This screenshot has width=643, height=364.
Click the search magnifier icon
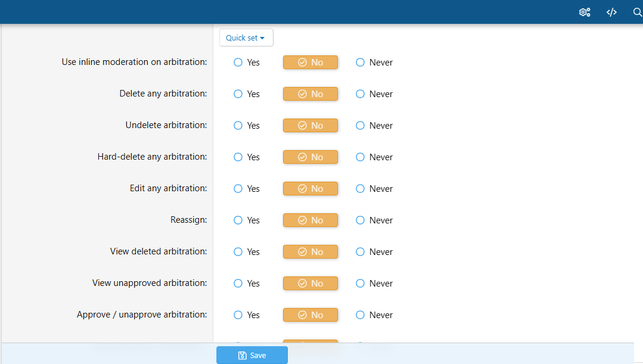point(637,12)
